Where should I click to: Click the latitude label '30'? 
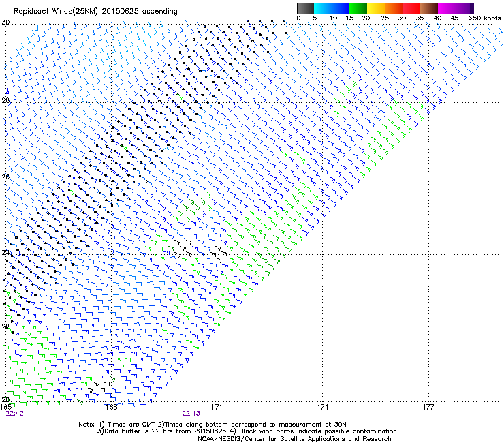click(x=5, y=22)
